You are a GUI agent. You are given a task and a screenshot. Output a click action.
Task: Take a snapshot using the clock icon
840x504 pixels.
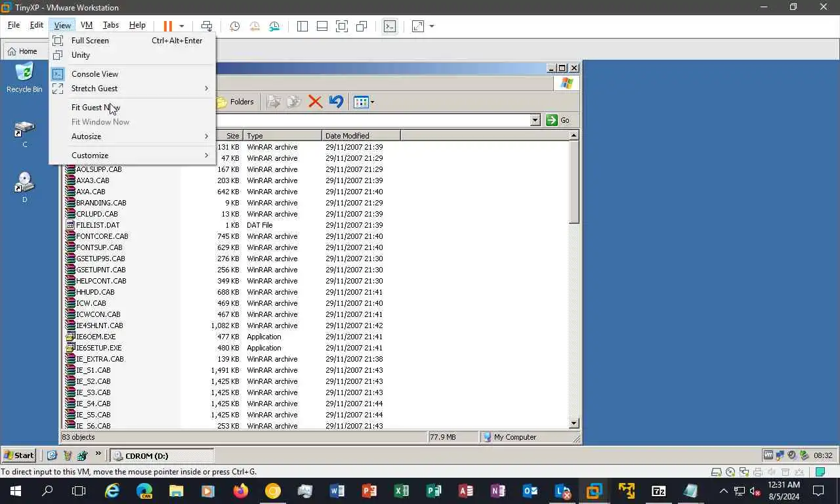234,26
